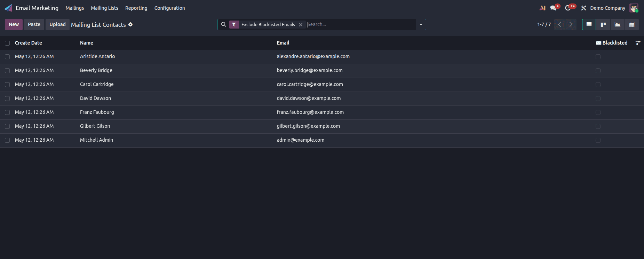The image size is (644, 259).
Task: Sort by Blacklisted column header
Action: (612, 43)
